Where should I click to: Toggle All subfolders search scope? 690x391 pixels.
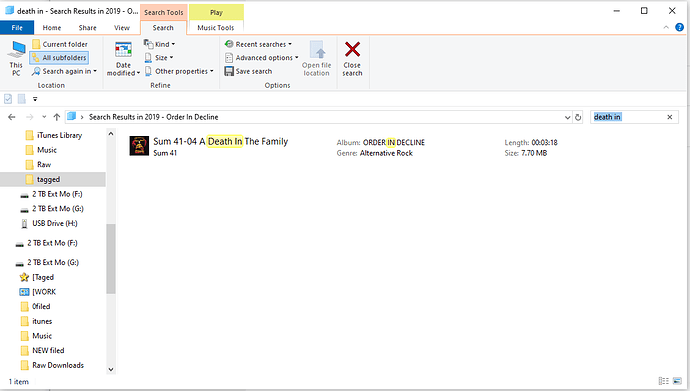click(x=59, y=58)
